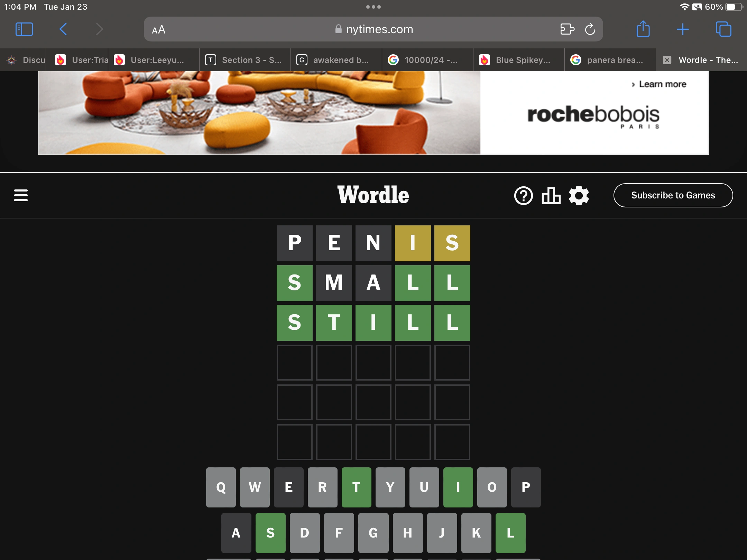Switch to the Section 3 - S... tab
Viewport: 747px width, 560px height.
(x=246, y=60)
